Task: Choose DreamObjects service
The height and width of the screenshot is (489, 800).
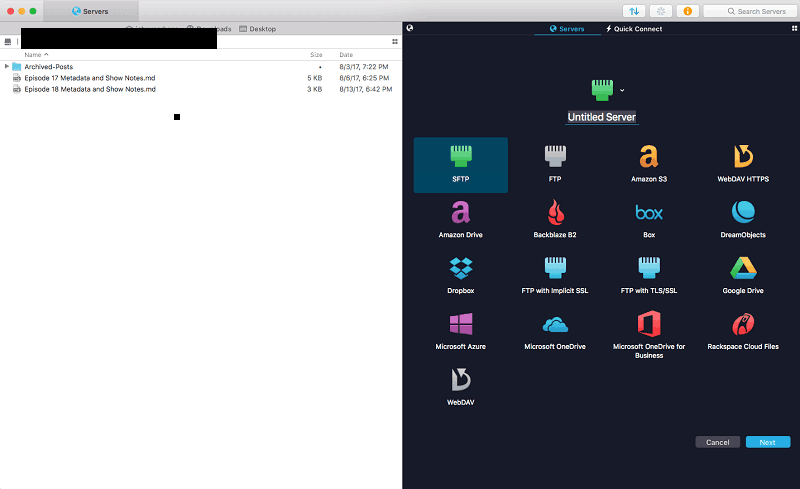Action: 743,220
